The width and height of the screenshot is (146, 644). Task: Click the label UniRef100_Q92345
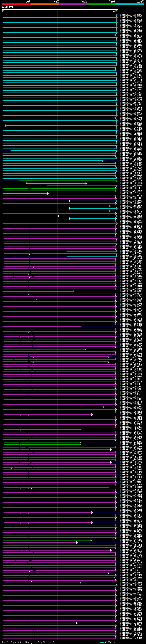[131, 226]
